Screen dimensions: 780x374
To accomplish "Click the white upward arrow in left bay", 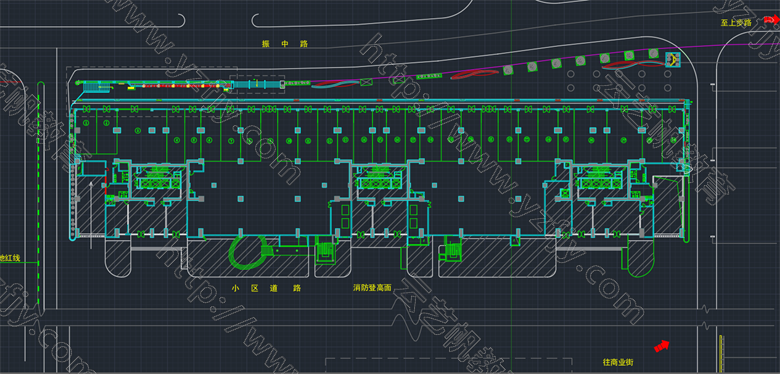I will [91, 215].
